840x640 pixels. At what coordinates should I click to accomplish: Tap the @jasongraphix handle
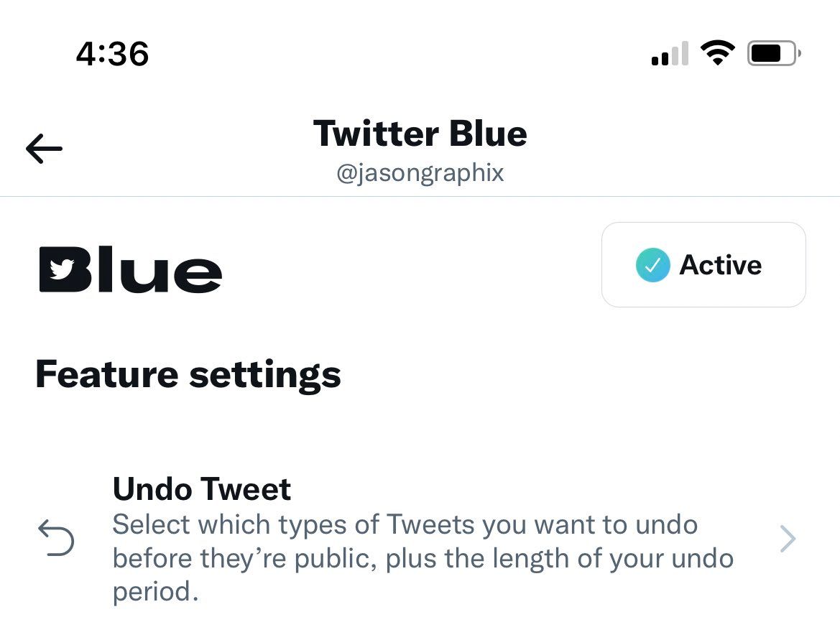420,173
